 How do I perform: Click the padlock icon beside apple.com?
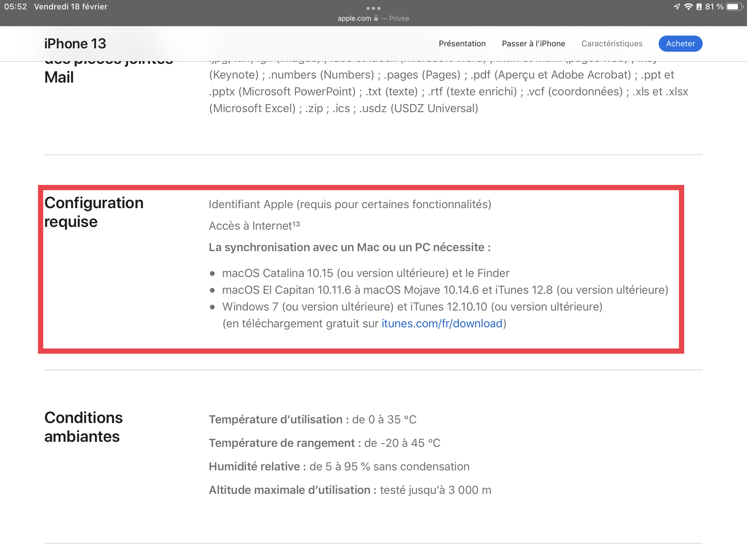[376, 18]
